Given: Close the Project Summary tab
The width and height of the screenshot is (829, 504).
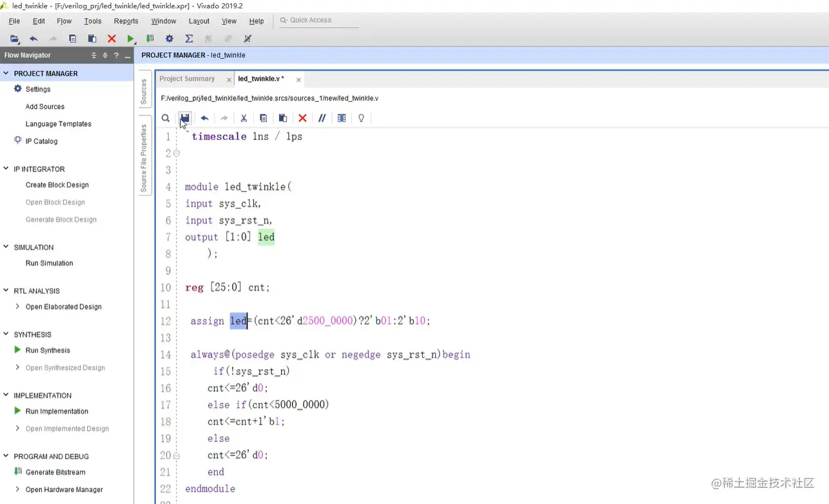Looking at the screenshot, I should click(229, 80).
